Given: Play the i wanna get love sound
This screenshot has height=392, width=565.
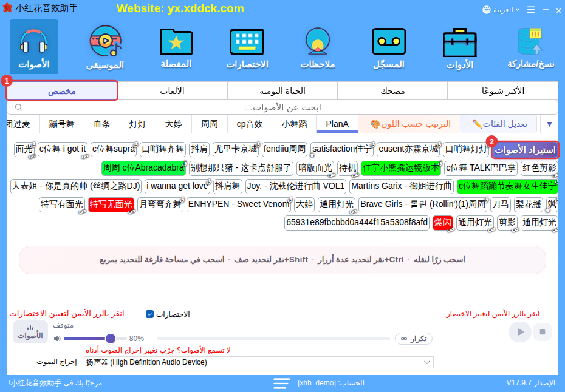Looking at the screenshot, I should (177, 186).
